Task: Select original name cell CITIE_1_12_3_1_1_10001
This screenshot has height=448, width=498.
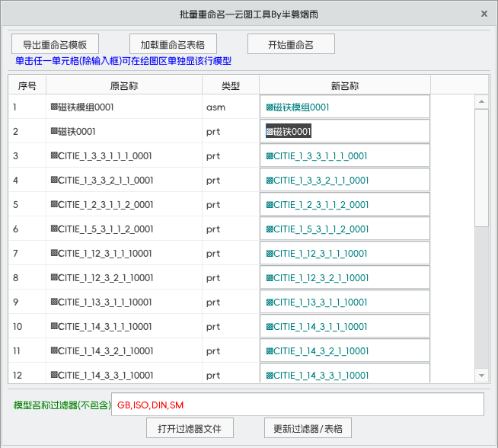Action: [124, 253]
